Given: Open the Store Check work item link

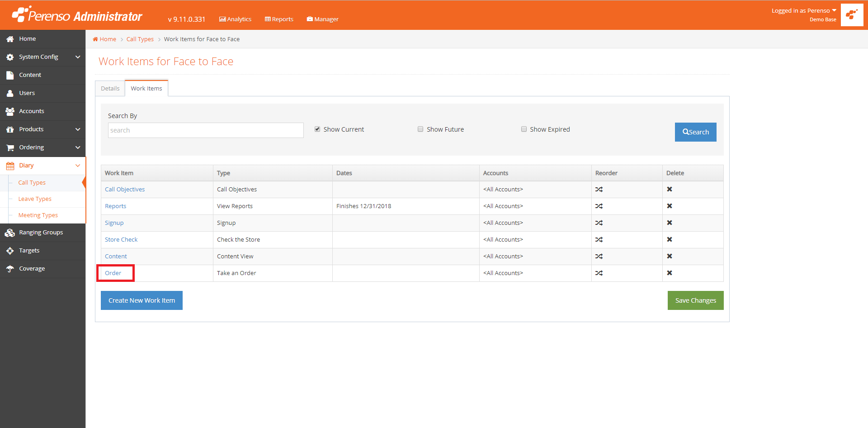Looking at the screenshot, I should tap(121, 240).
